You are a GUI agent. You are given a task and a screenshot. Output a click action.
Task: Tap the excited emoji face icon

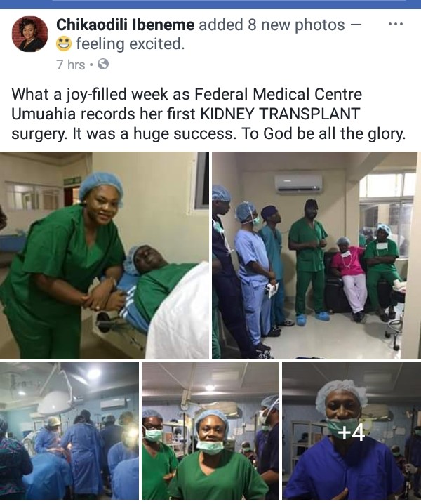point(64,44)
